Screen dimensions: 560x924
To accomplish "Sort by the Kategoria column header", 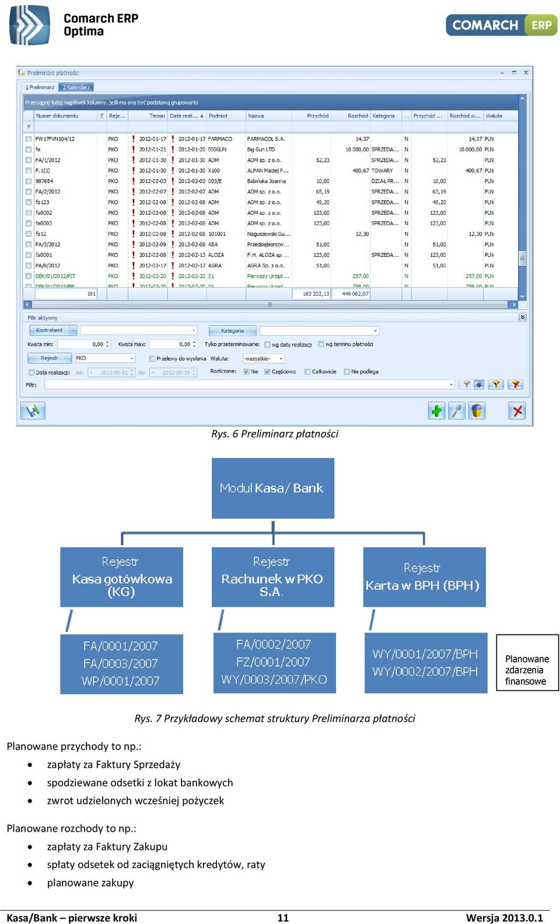I will click(x=386, y=116).
